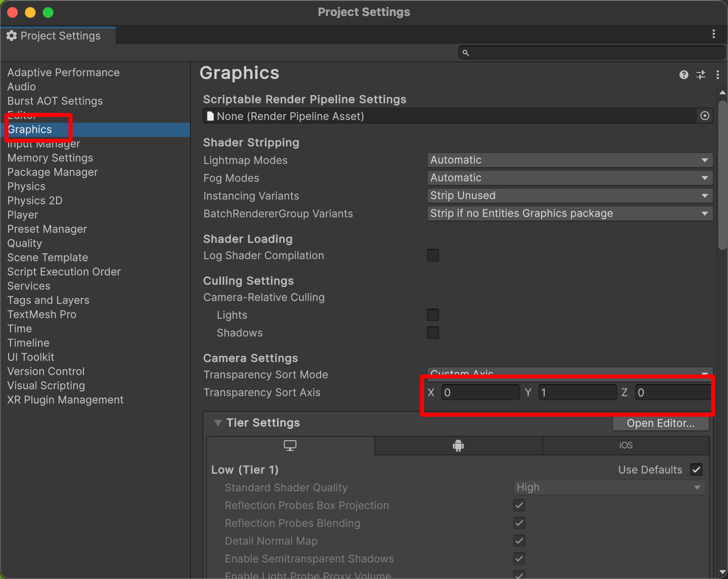This screenshot has width=728, height=579.
Task: Toggle Reflection Probes Blending checkbox
Action: click(x=519, y=523)
